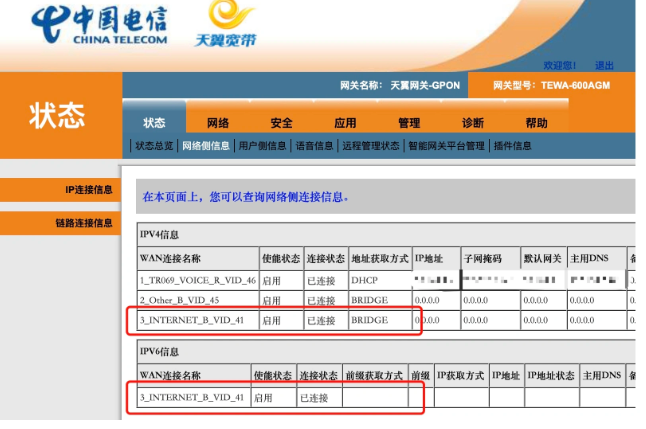Switch to the 网络 tab
Image resolution: width=646 pixels, height=429 pixels.
coord(218,123)
